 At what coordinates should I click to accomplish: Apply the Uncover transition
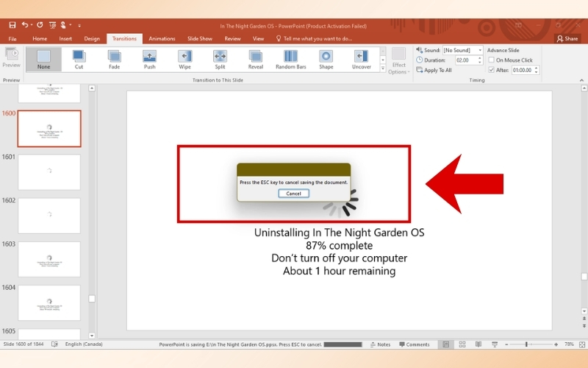361,60
